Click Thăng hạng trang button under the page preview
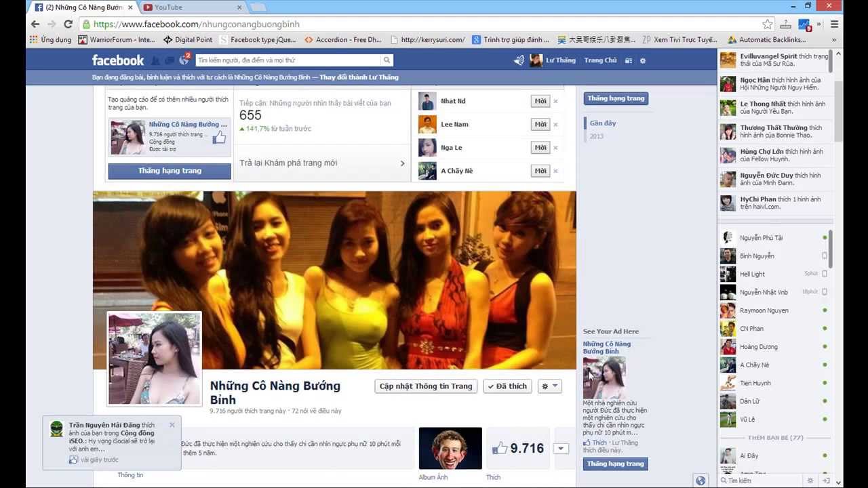The width and height of the screenshot is (868, 488). click(x=170, y=171)
